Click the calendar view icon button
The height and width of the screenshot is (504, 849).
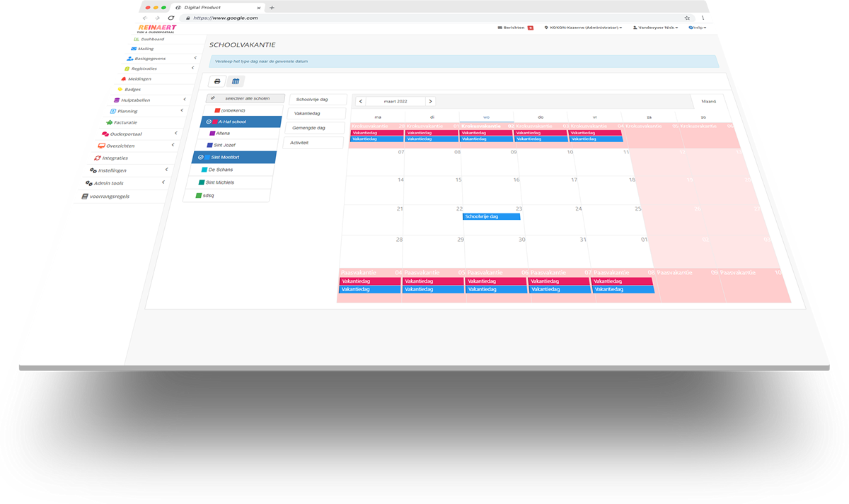pyautogui.click(x=236, y=81)
